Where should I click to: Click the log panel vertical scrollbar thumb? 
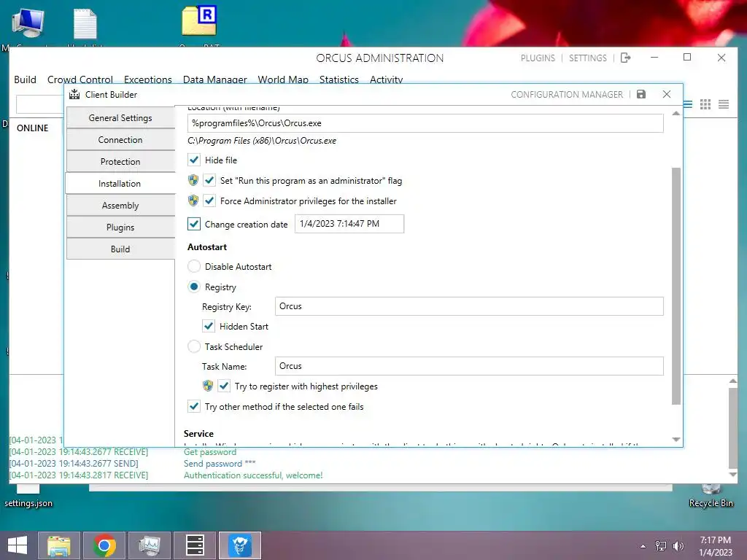pos(733,427)
